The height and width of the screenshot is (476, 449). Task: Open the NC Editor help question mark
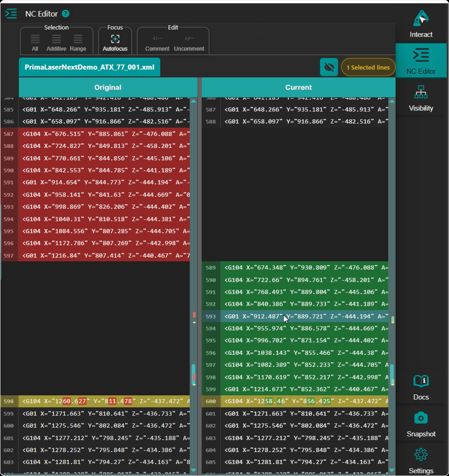tap(65, 14)
